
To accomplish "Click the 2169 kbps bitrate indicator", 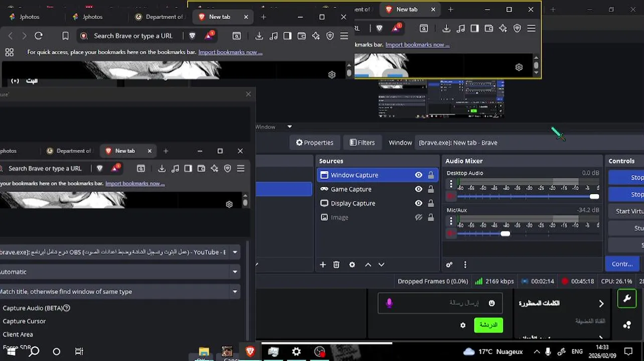I will [x=494, y=281].
